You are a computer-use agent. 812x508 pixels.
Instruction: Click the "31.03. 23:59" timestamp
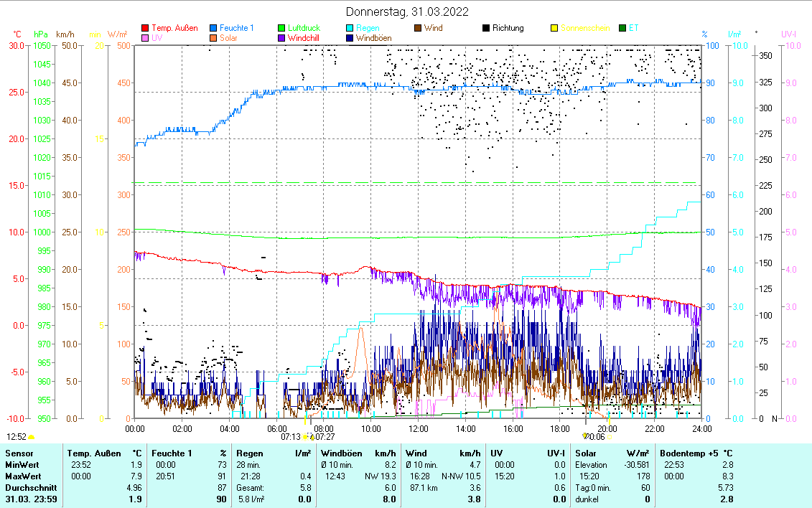click(31, 499)
